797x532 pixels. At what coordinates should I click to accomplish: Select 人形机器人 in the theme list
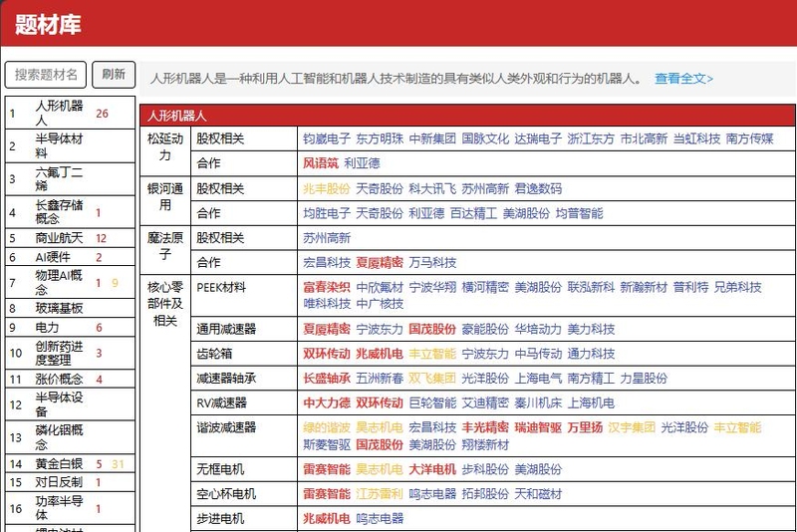[70, 113]
